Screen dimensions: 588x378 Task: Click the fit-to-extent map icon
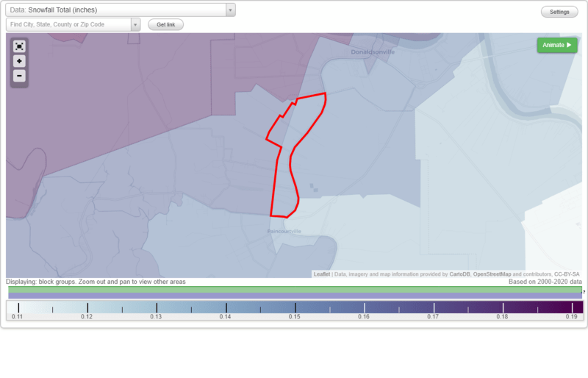point(19,46)
